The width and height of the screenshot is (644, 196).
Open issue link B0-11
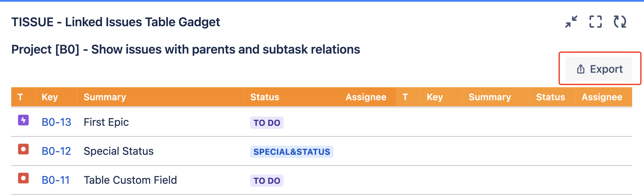tap(55, 180)
